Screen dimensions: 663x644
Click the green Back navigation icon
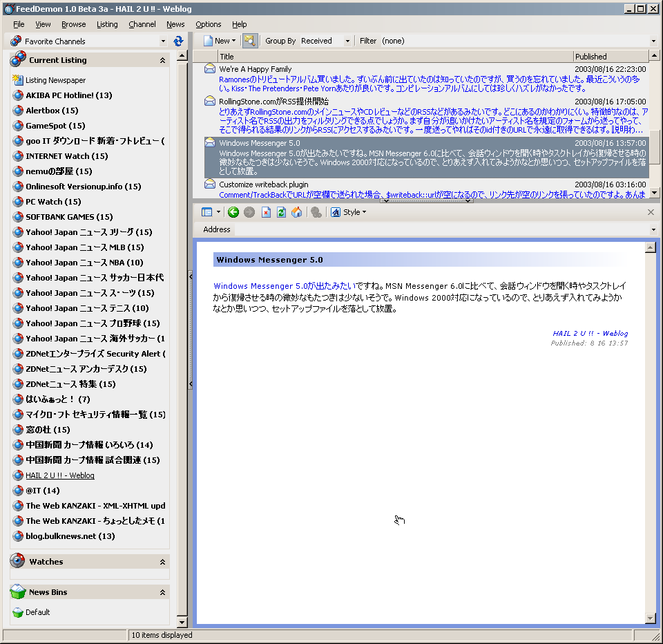coord(233,211)
